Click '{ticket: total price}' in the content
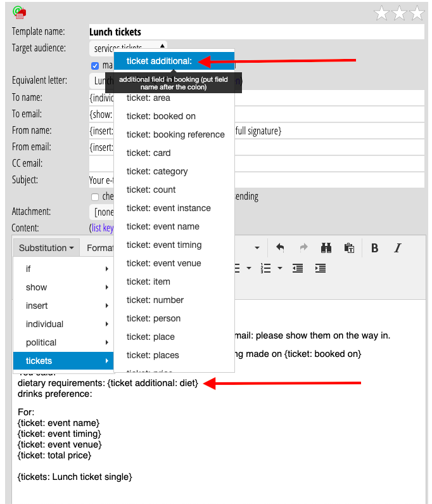Image resolution: width=432 pixels, height=504 pixels. [x=54, y=455]
